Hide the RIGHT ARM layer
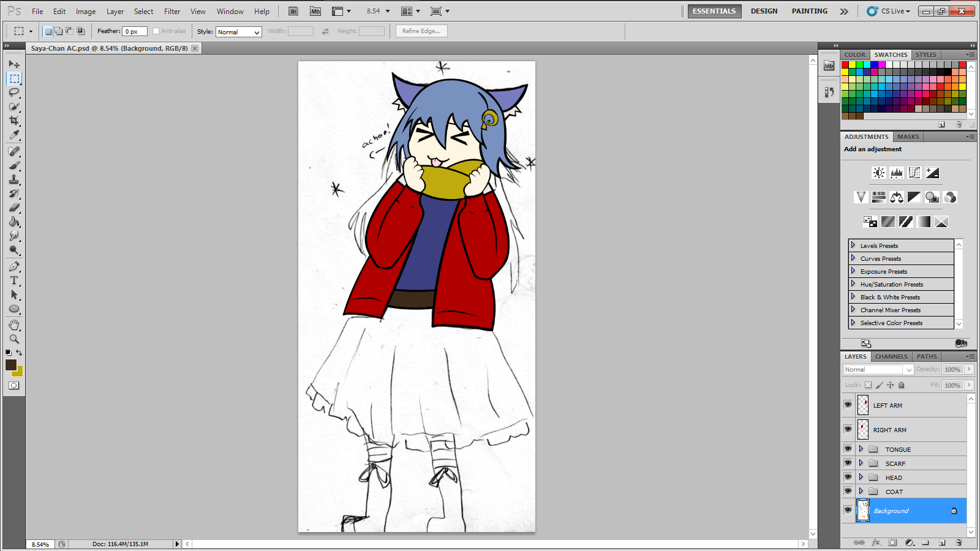 848,429
